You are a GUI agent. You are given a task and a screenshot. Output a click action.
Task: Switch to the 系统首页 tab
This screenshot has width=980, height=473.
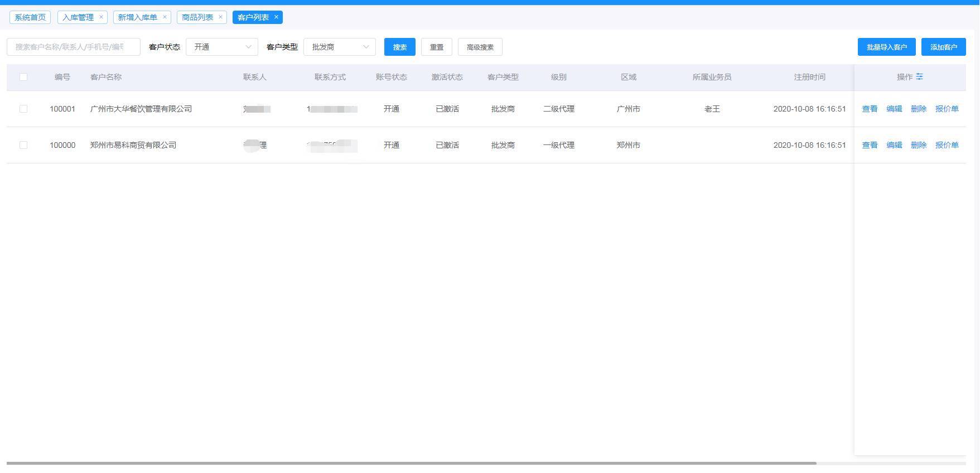click(30, 17)
